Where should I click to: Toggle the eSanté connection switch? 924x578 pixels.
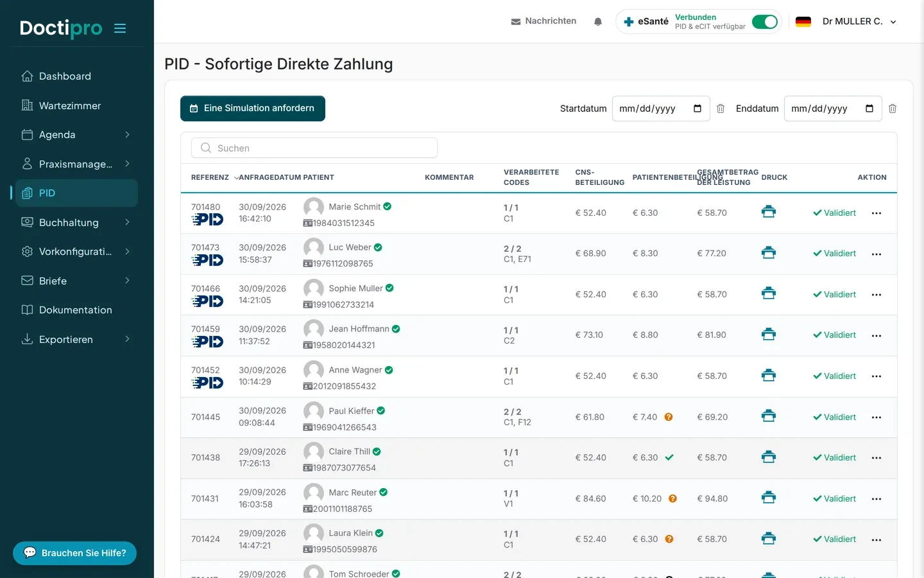(765, 22)
